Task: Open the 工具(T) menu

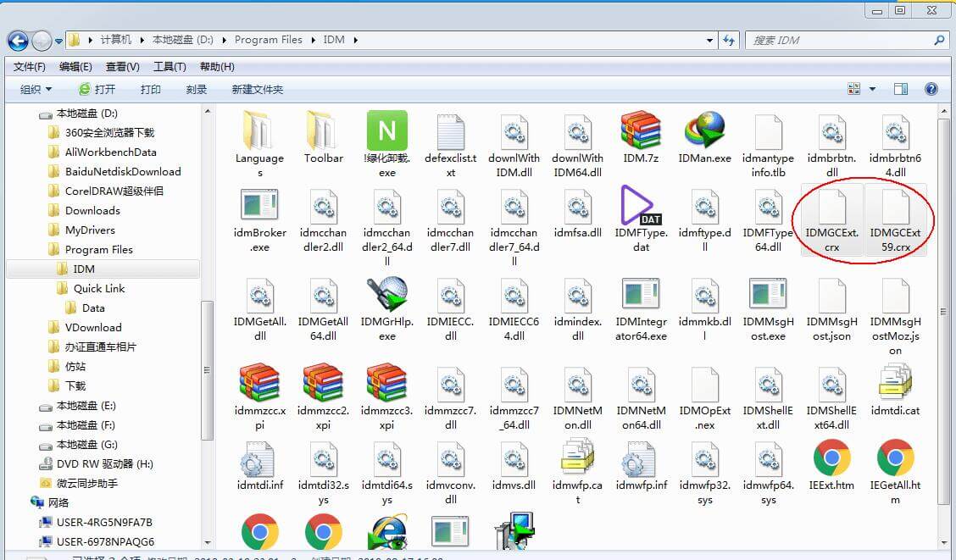Action: 170,66
